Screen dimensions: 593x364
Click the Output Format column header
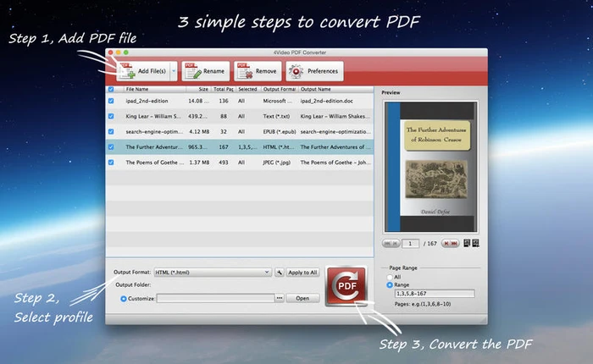pos(280,88)
